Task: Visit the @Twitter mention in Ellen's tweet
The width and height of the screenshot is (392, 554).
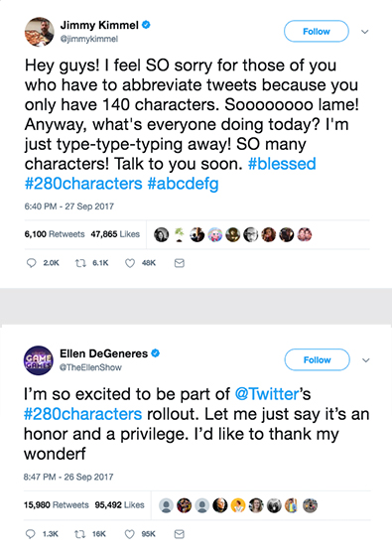Action: pyautogui.click(x=267, y=394)
